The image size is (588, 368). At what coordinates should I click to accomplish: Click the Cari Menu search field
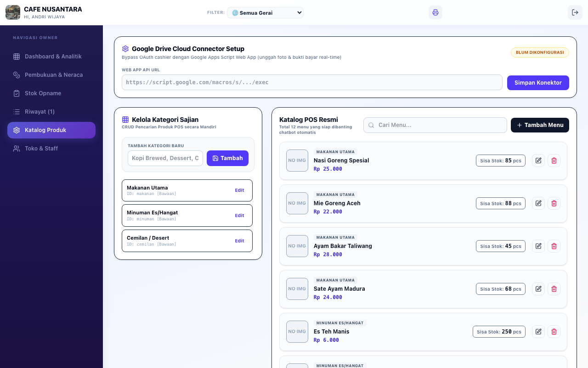click(x=435, y=125)
